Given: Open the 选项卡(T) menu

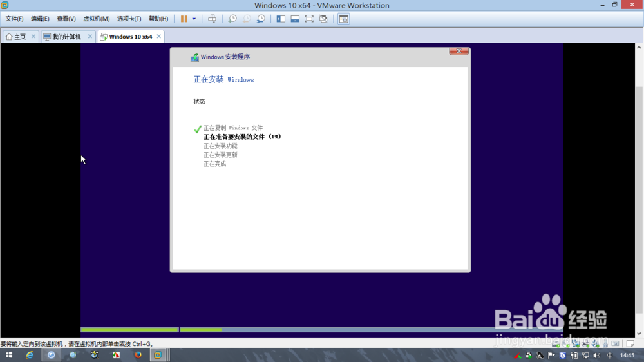Looking at the screenshot, I should pyautogui.click(x=129, y=19).
